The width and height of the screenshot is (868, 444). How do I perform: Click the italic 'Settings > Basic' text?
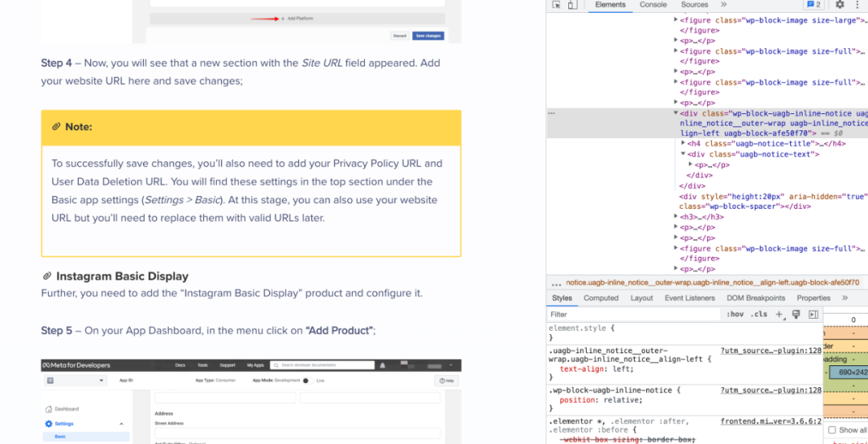pos(182,200)
